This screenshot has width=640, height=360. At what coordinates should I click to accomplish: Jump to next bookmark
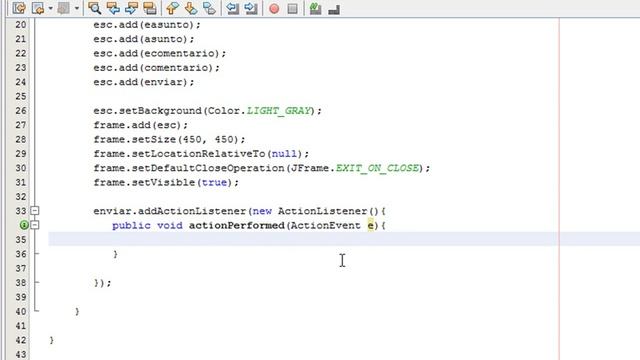(191, 8)
